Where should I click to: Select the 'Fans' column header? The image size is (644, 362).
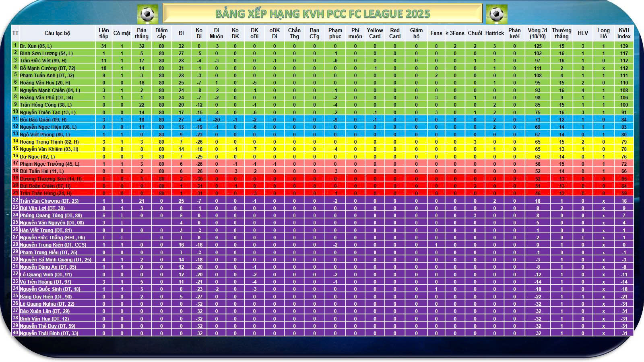pos(436,33)
